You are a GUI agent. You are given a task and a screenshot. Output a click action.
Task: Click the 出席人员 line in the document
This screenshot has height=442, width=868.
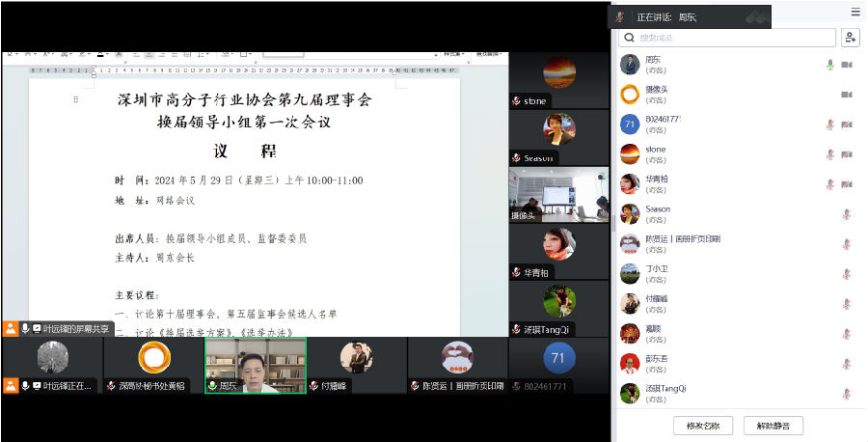point(210,238)
